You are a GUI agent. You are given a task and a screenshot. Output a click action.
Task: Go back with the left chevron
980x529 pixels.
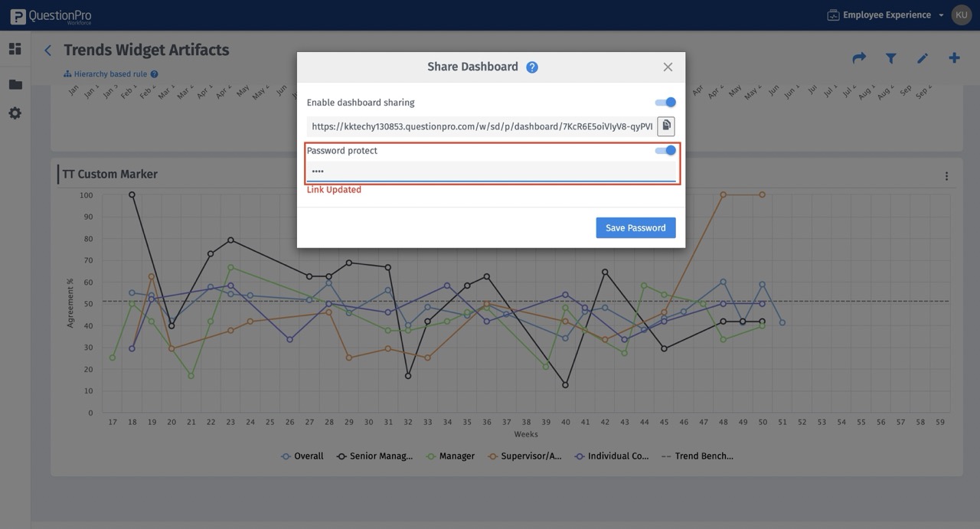coord(47,51)
